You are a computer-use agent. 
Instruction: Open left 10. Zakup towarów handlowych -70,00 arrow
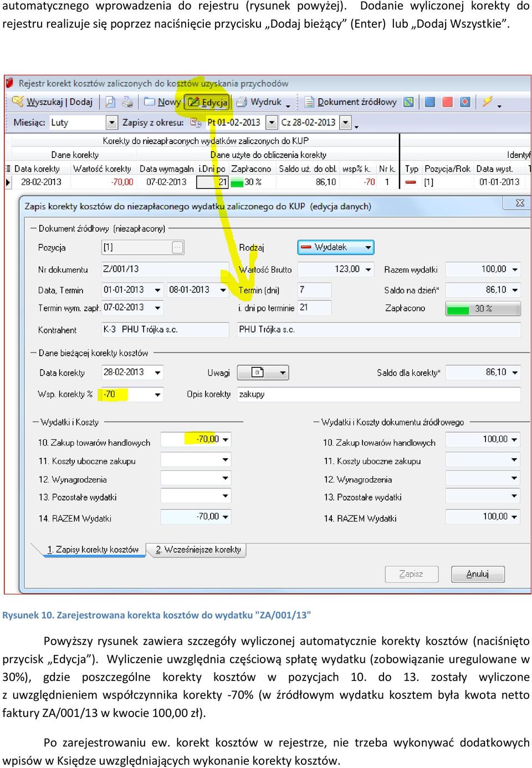pos(225,439)
